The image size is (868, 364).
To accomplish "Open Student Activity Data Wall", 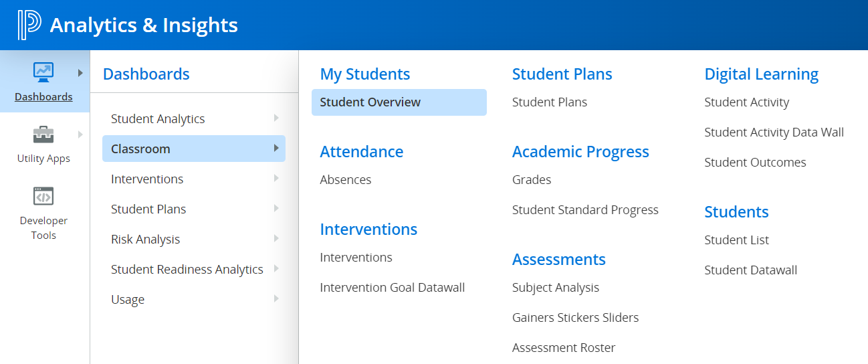I will [774, 132].
